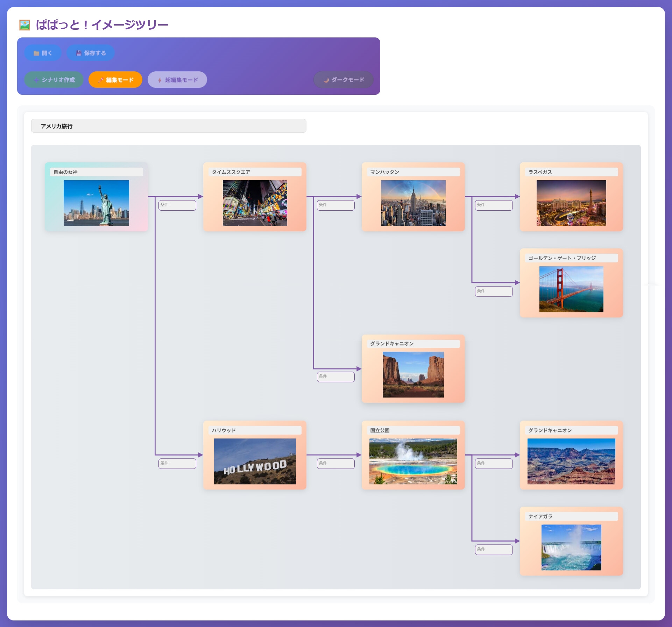Click the floppy disk icon on 保存する
The height and width of the screenshot is (627, 672).
[x=79, y=53]
